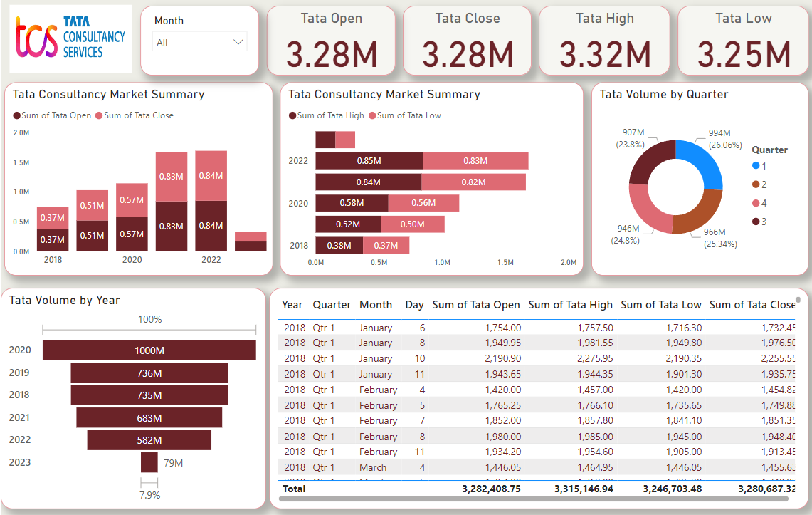
Task: Toggle Sum of Tata High legend item
Action: pos(326,115)
